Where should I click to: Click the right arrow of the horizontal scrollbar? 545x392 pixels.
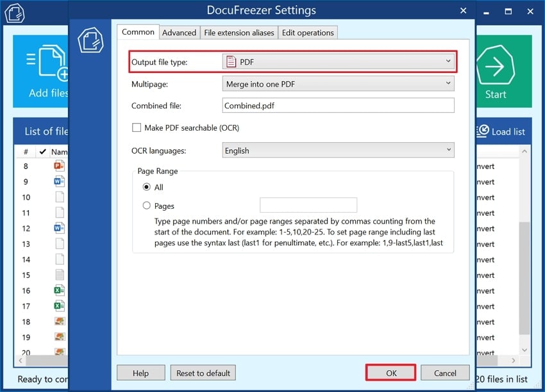pyautogui.click(x=514, y=361)
